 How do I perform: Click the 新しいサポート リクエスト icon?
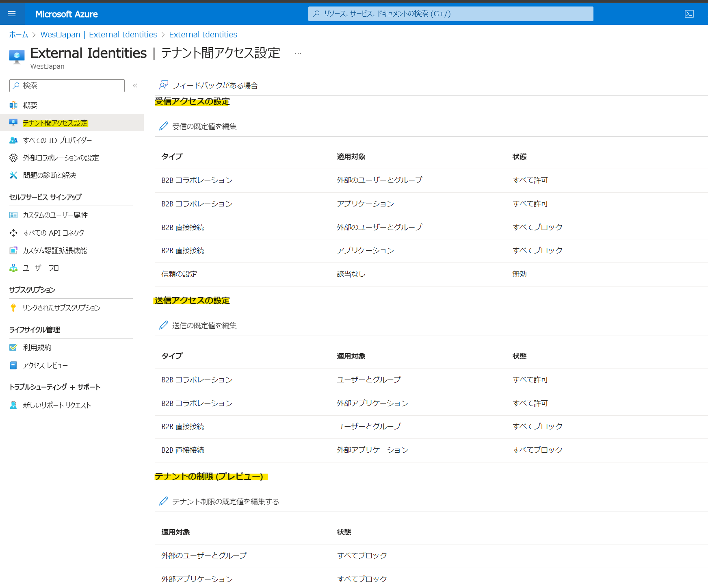[13, 405]
